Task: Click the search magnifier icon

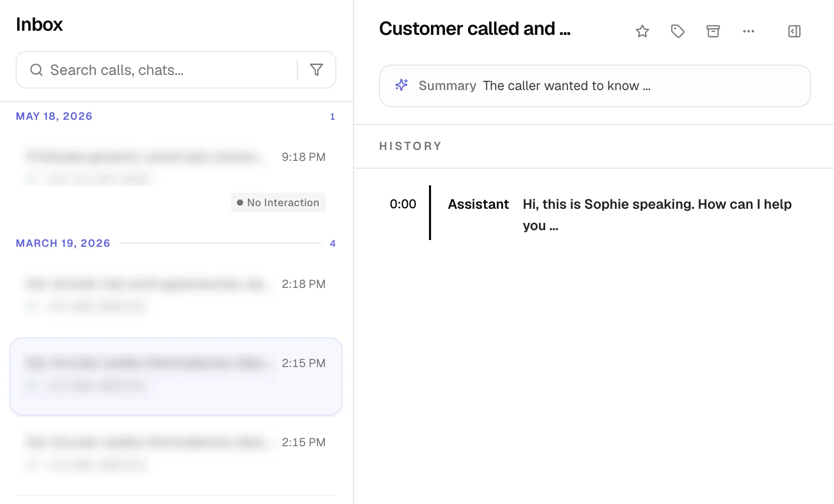Action: pyautogui.click(x=36, y=70)
